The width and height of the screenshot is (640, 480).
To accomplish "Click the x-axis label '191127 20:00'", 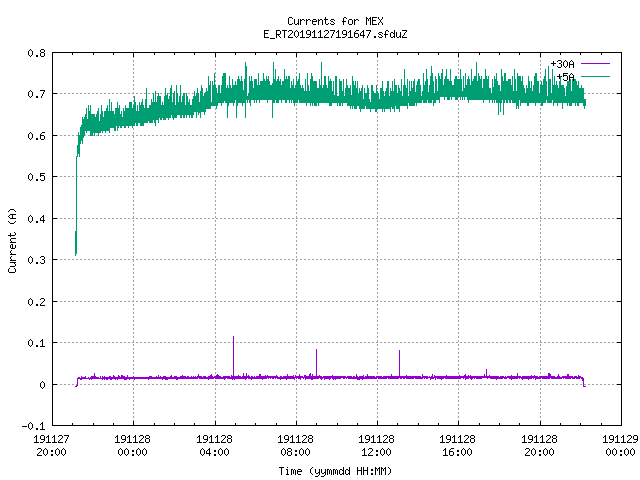I will [51, 446].
